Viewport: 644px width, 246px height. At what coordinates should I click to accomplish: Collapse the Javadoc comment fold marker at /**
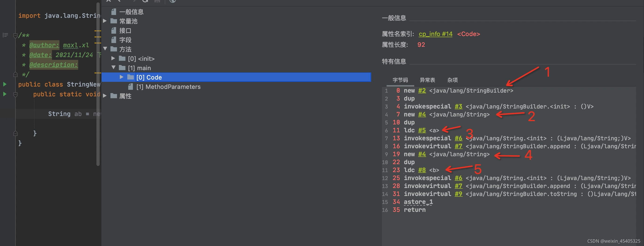click(15, 36)
